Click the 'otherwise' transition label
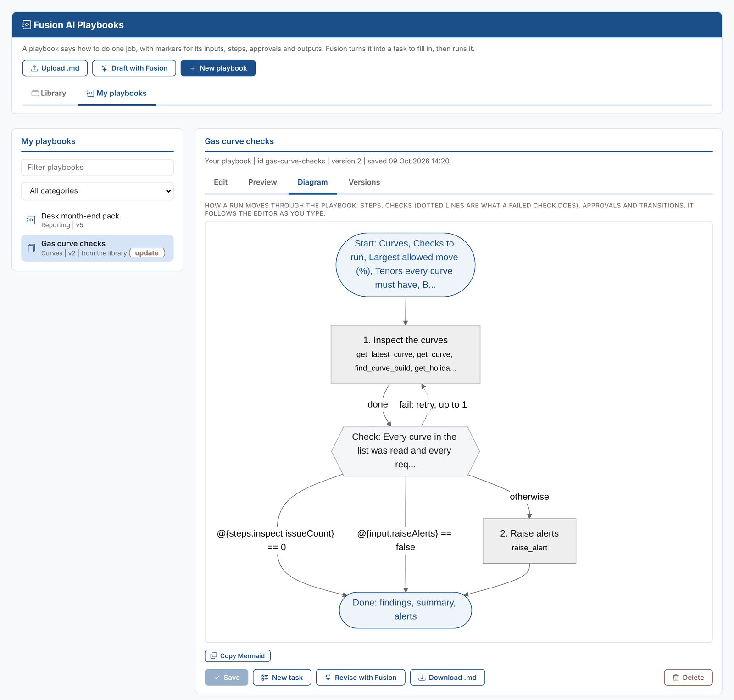This screenshot has height=700, width=734. click(x=529, y=497)
